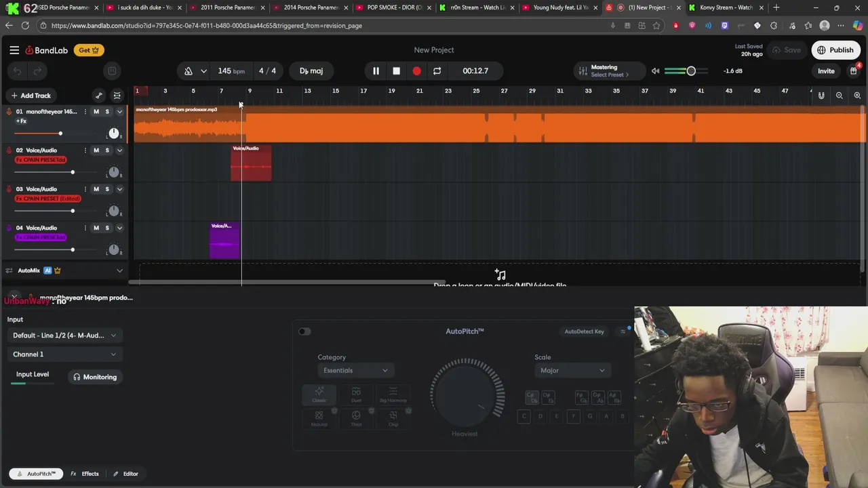868x488 pixels.
Task: Solo track 04 Voice/Audio
Action: [107, 228]
